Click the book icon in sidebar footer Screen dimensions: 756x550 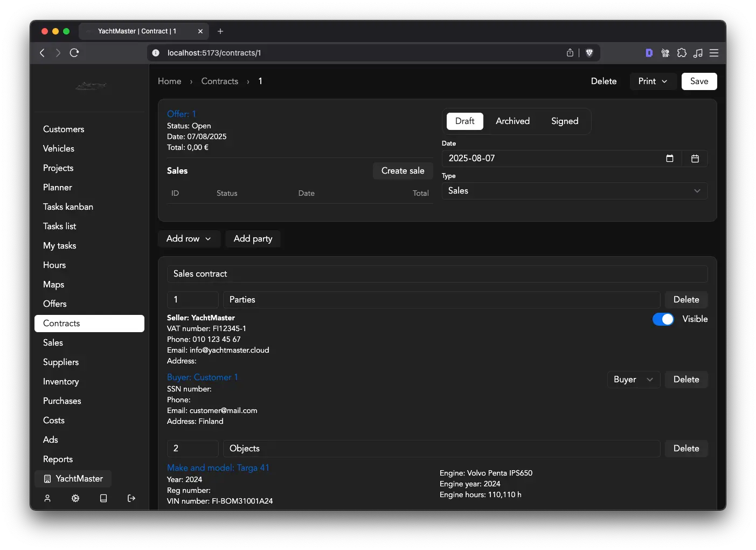coord(103,498)
